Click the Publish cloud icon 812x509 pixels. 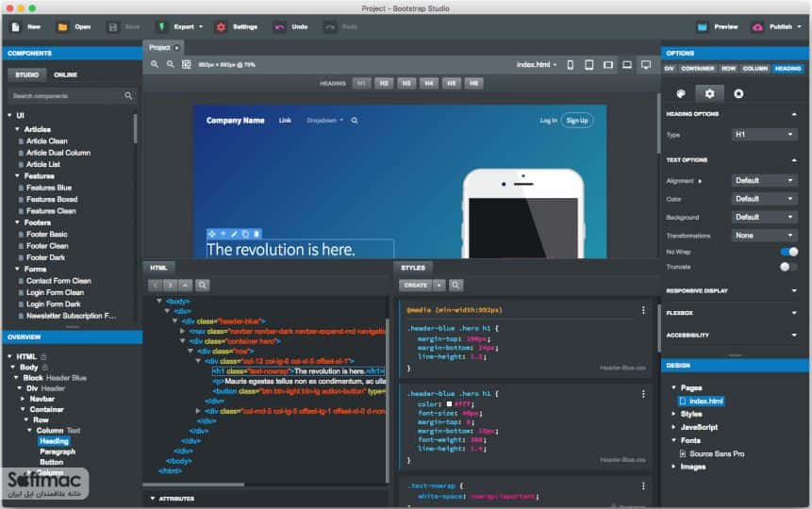click(757, 27)
